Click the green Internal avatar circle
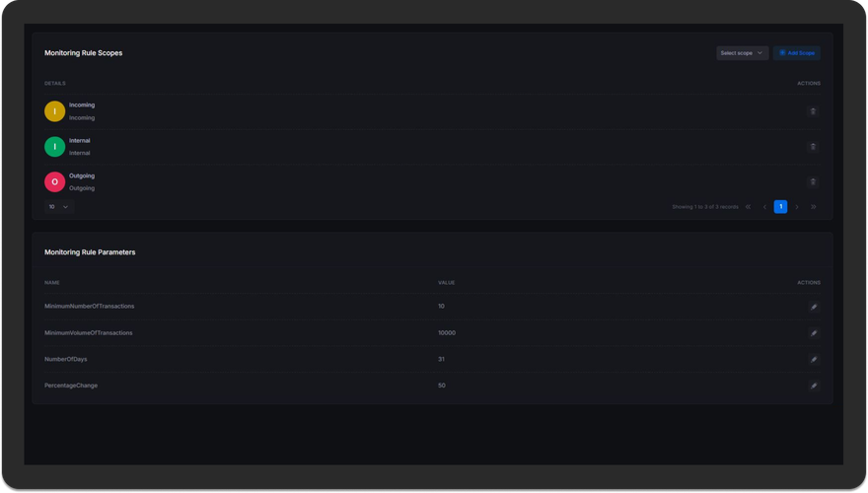The width and height of the screenshot is (868, 493). click(55, 147)
